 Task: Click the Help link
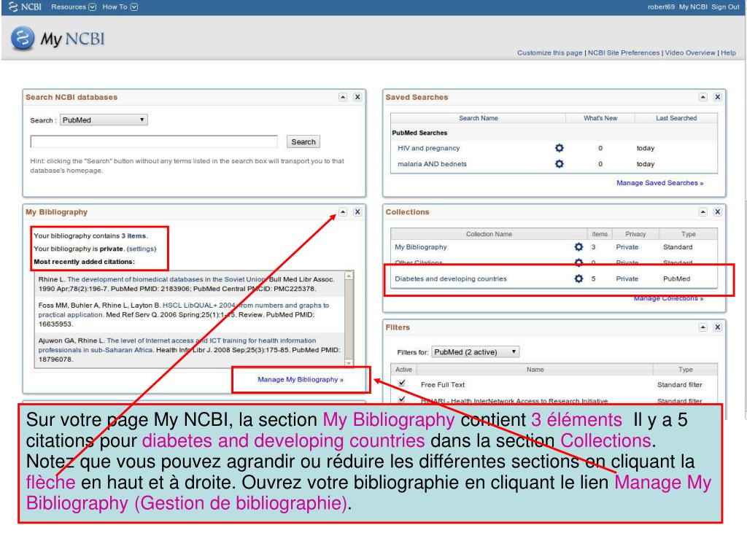[728, 52]
